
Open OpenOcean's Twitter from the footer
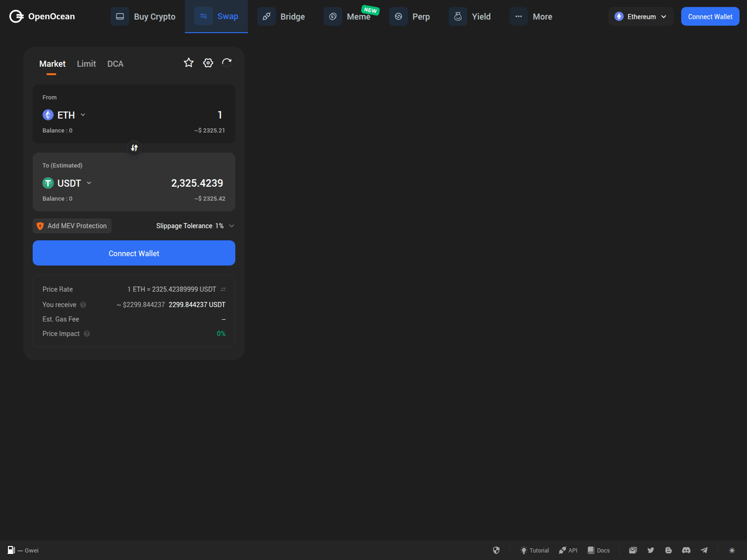651,550
